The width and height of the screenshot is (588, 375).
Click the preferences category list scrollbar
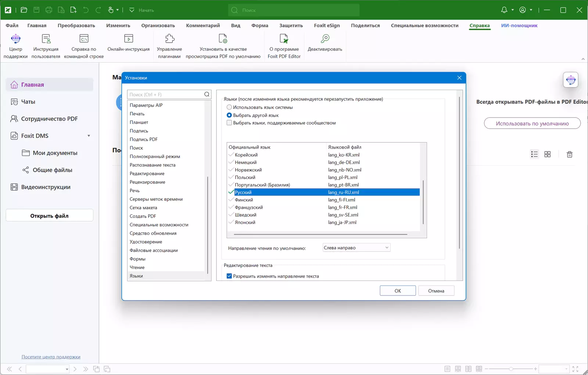pos(208,225)
